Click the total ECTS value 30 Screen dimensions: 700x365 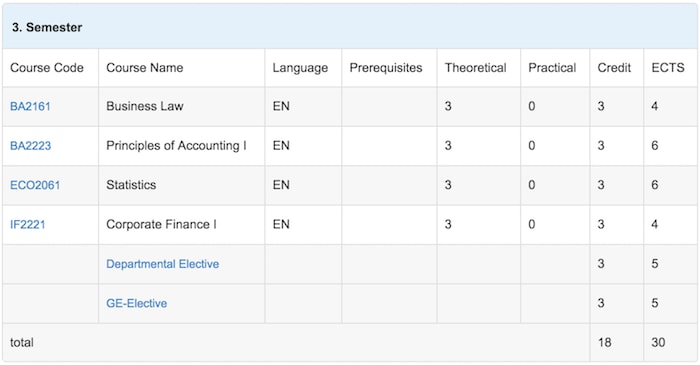coord(658,342)
